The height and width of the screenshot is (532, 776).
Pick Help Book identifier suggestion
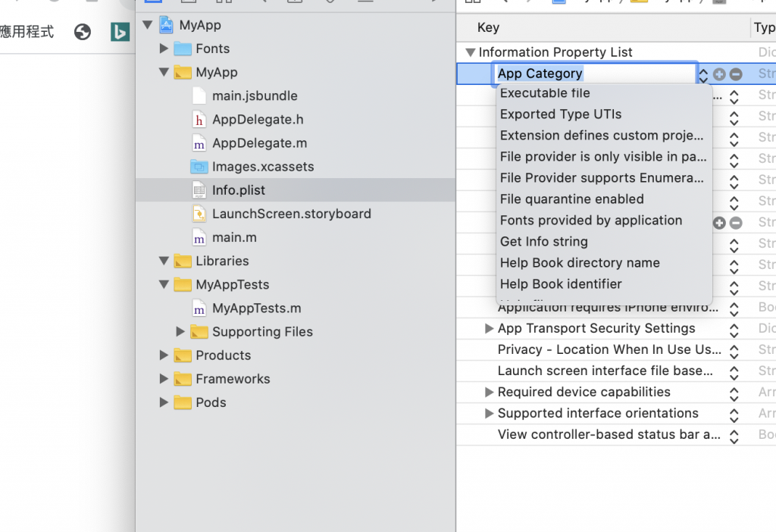[x=561, y=284]
